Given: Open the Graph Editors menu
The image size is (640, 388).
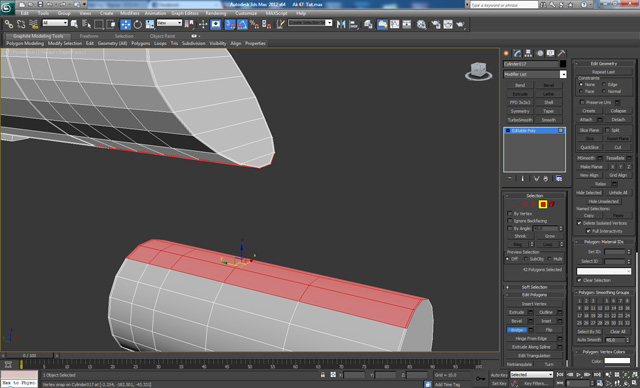Looking at the screenshot, I should tap(184, 13).
